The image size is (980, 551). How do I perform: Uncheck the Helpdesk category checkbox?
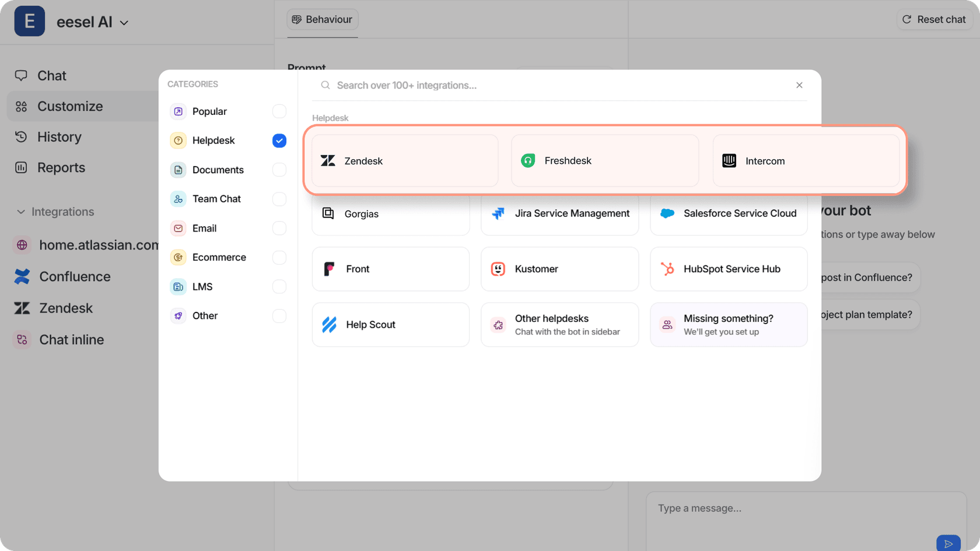click(x=279, y=141)
